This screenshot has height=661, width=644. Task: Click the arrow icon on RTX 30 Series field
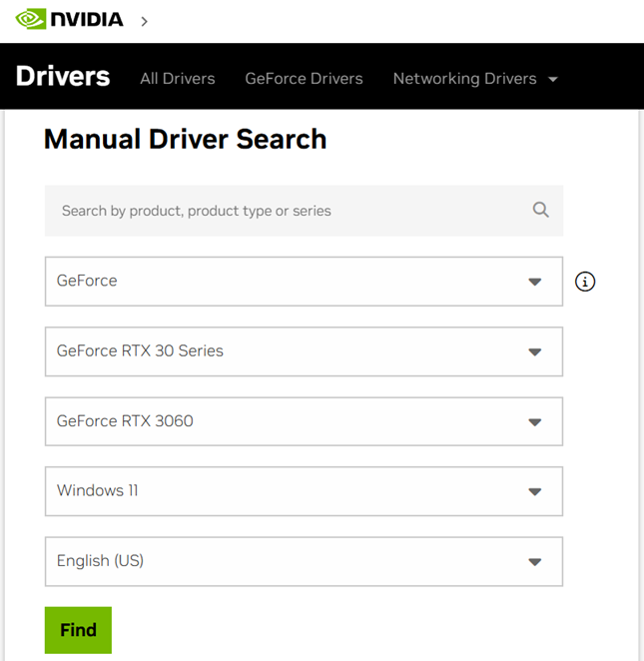point(534,352)
